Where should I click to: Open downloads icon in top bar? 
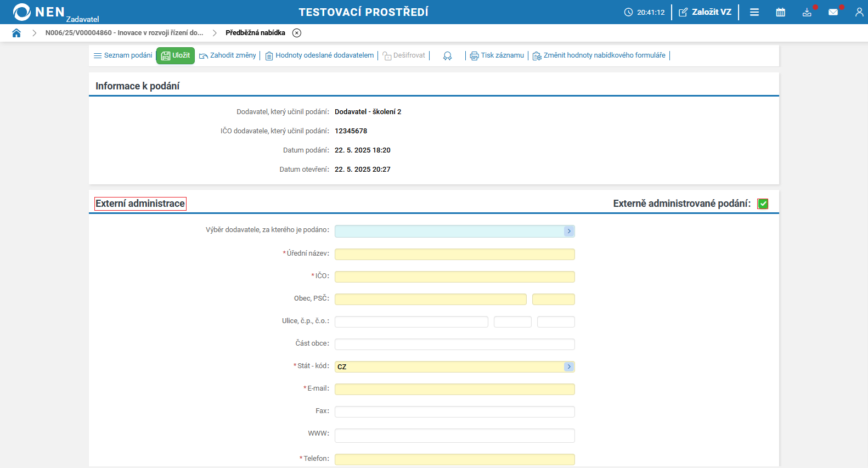(807, 12)
